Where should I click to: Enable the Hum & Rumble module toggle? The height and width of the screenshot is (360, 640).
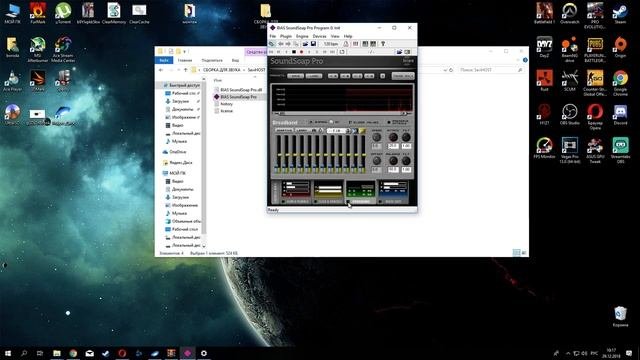tap(283, 202)
